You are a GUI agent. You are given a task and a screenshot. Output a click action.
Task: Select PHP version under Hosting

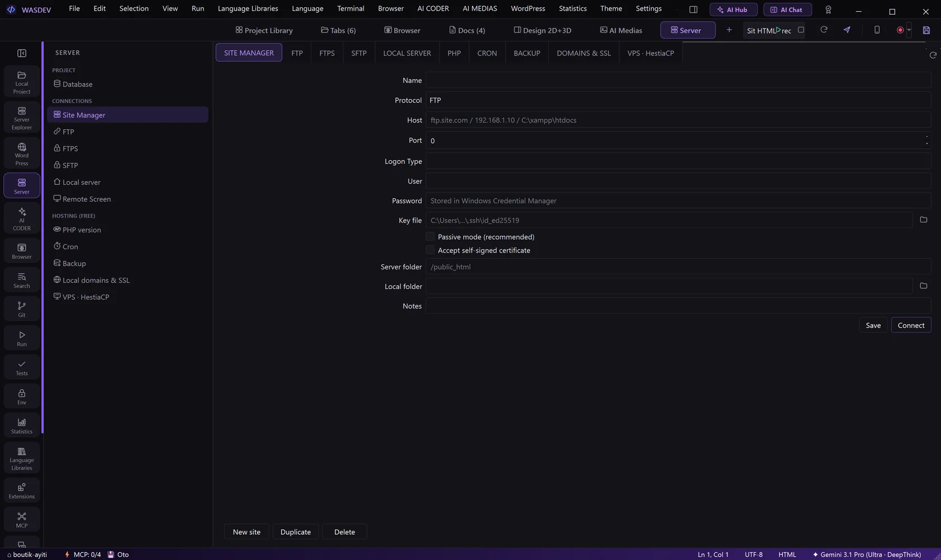click(x=128, y=230)
